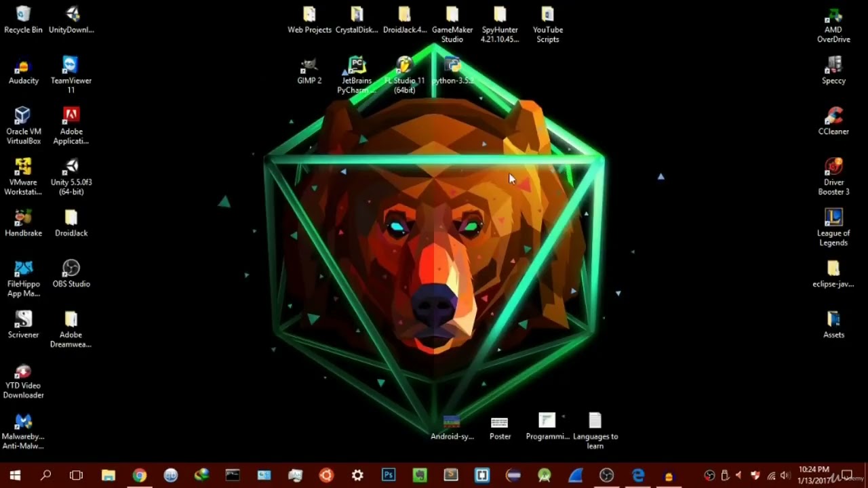
Task: Launch Google Chrome from the taskbar
Action: click(139, 475)
